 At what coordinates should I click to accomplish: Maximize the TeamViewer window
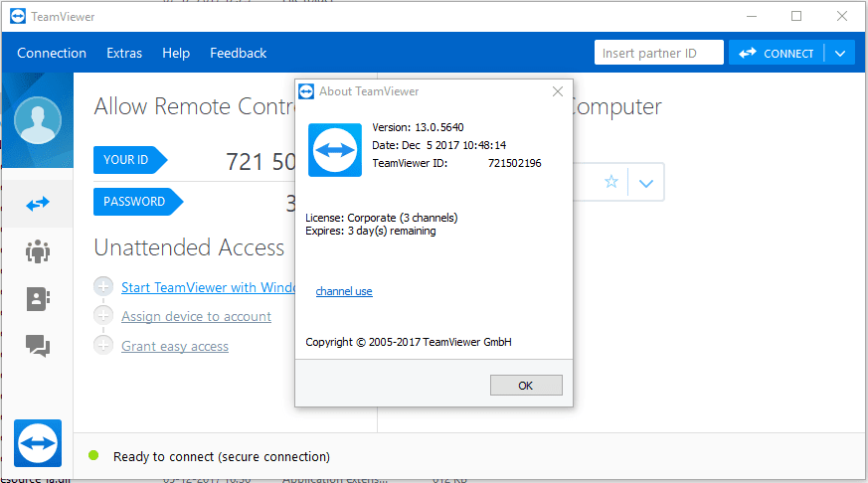tap(796, 17)
